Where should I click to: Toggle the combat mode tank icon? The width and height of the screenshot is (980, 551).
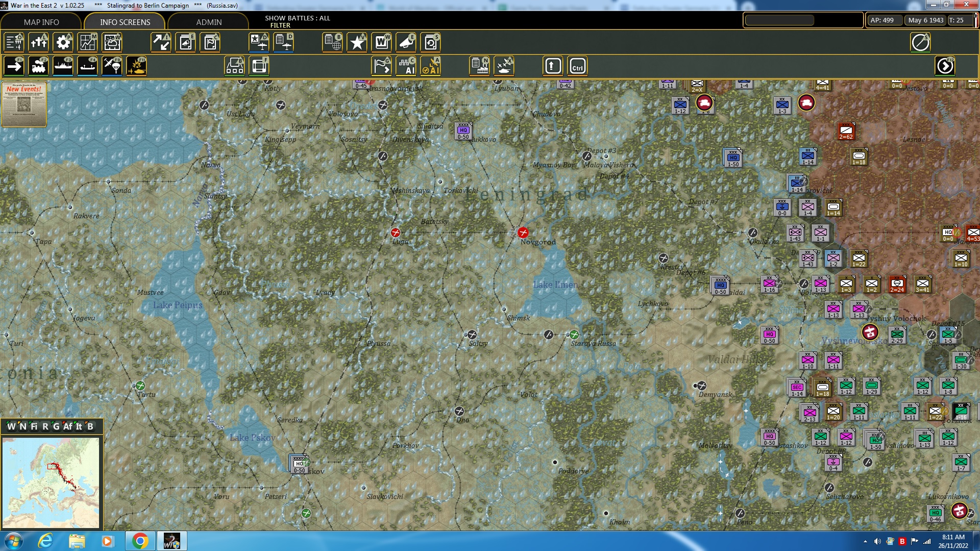click(137, 66)
